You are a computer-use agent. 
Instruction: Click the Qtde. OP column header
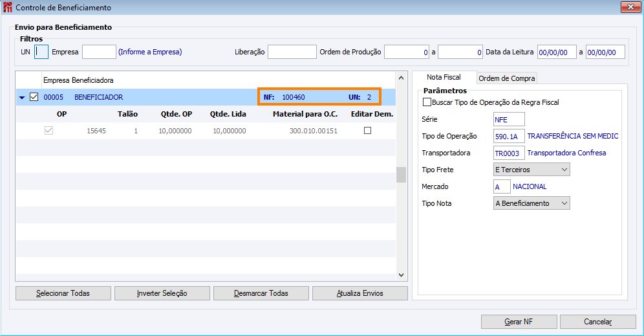[177, 114]
